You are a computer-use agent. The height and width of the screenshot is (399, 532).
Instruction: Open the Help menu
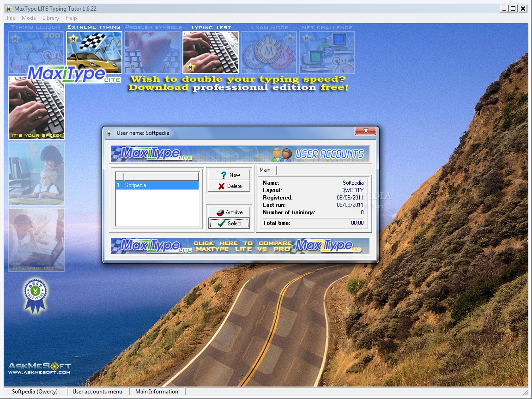pyautogui.click(x=71, y=18)
